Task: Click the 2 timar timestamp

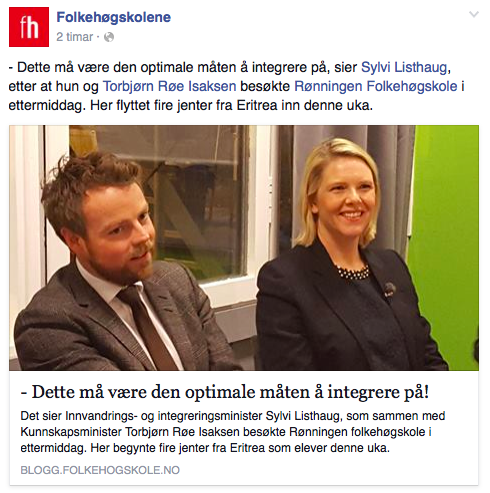Action: coord(75,37)
